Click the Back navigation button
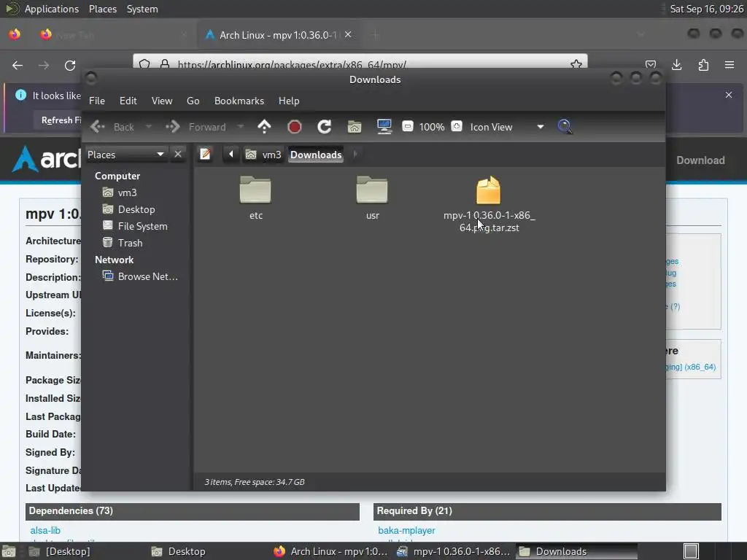The height and width of the screenshot is (560, 747). 112,127
